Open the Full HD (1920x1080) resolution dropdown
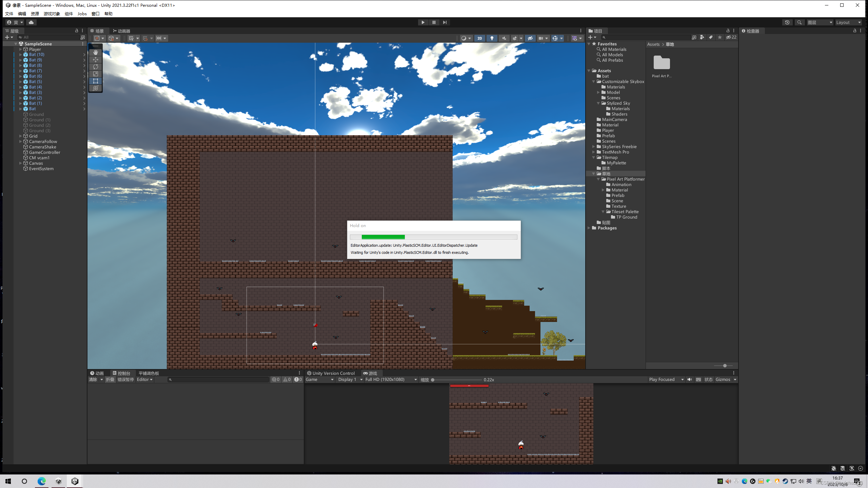This screenshot has height=488, width=868. [391, 380]
